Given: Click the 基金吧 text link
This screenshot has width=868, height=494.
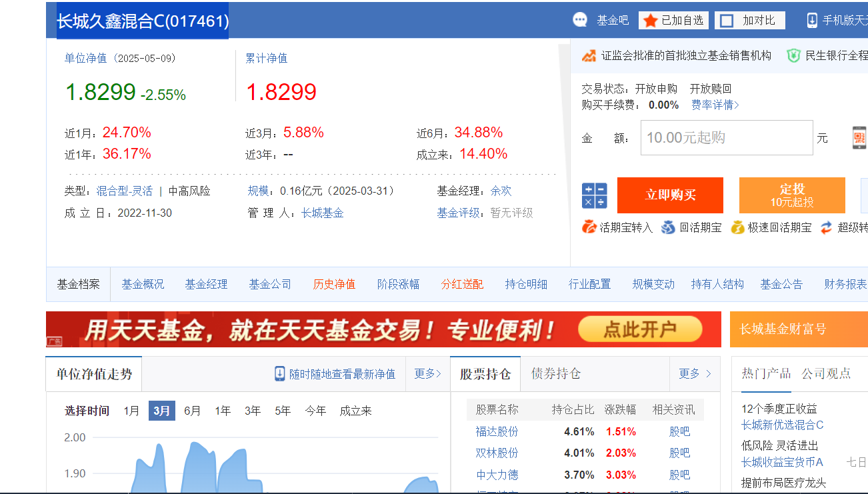Looking at the screenshot, I should pyautogui.click(x=612, y=21).
